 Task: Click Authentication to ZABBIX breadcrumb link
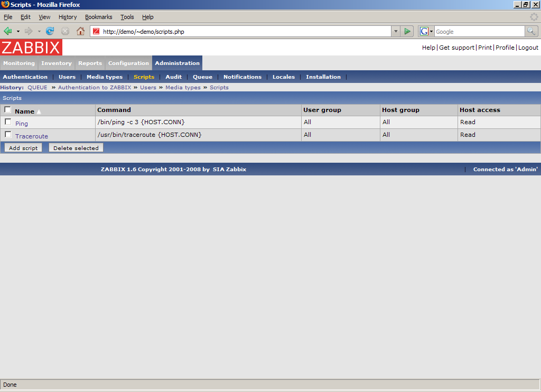point(95,88)
